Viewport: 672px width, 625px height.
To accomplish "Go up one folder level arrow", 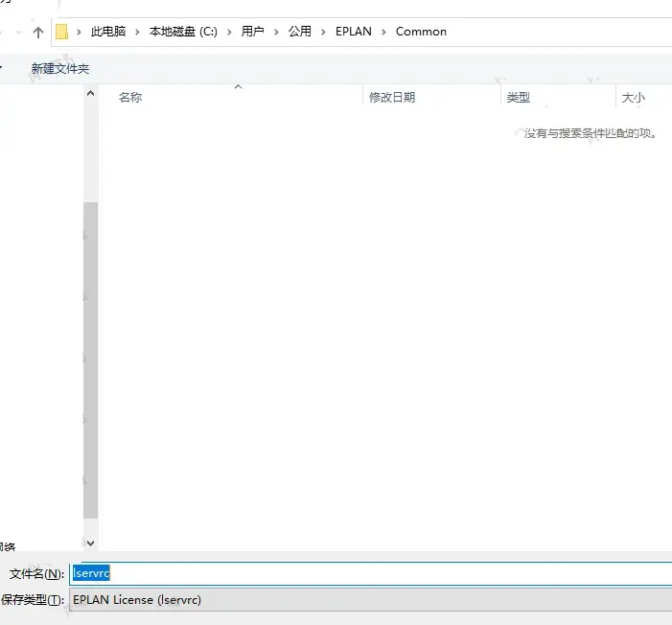I will tap(38, 33).
